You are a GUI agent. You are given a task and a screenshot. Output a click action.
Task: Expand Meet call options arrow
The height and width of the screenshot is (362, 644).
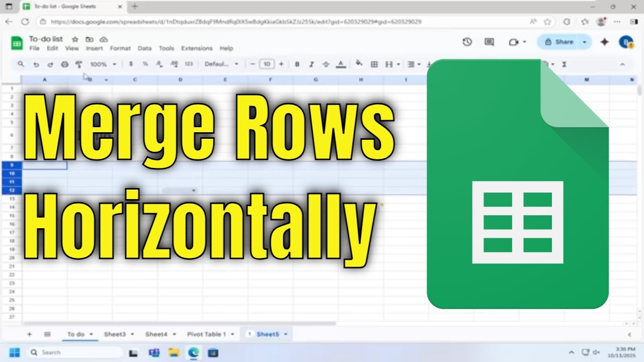click(x=524, y=42)
